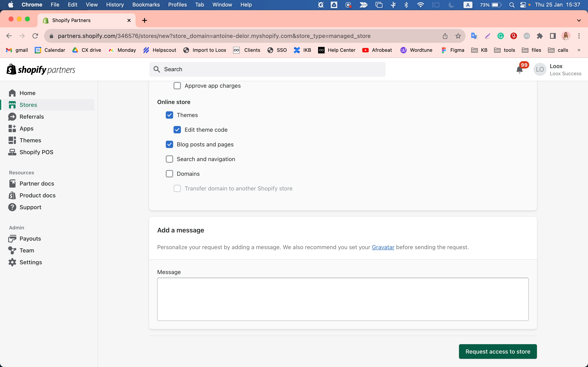Viewport: 588px width, 367px height.
Task: Open the Bookmarks menu in menu bar
Action: click(x=146, y=5)
